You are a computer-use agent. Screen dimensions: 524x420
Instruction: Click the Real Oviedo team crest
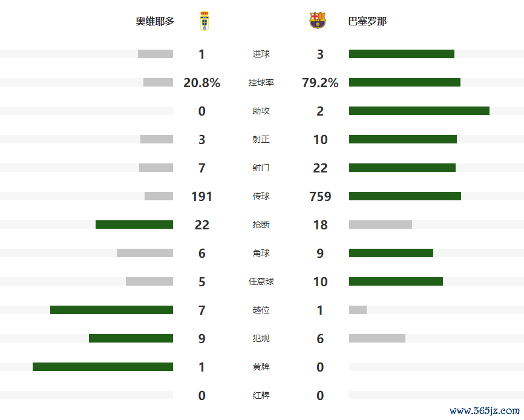pyautogui.click(x=204, y=21)
